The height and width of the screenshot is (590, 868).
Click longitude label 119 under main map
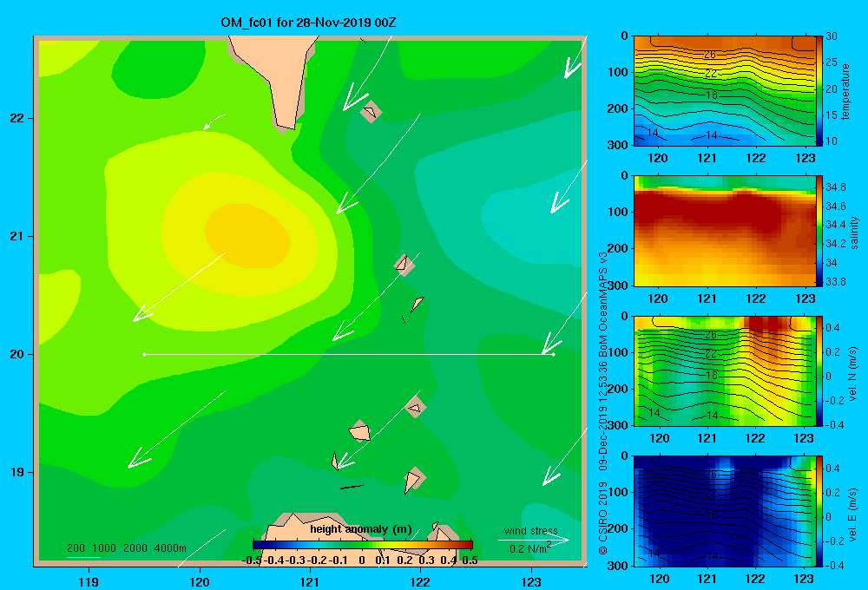click(89, 581)
